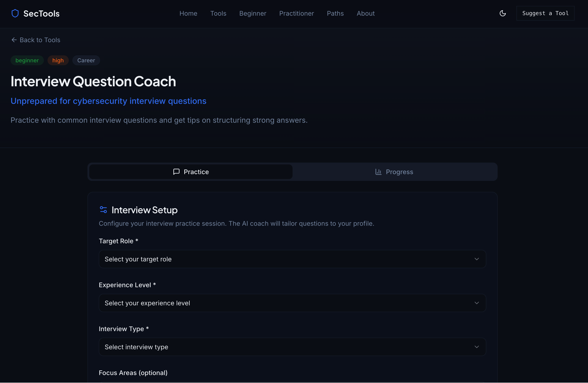Expand the chevron on Target Role selector
This screenshot has height=383, width=588.
tap(477, 259)
